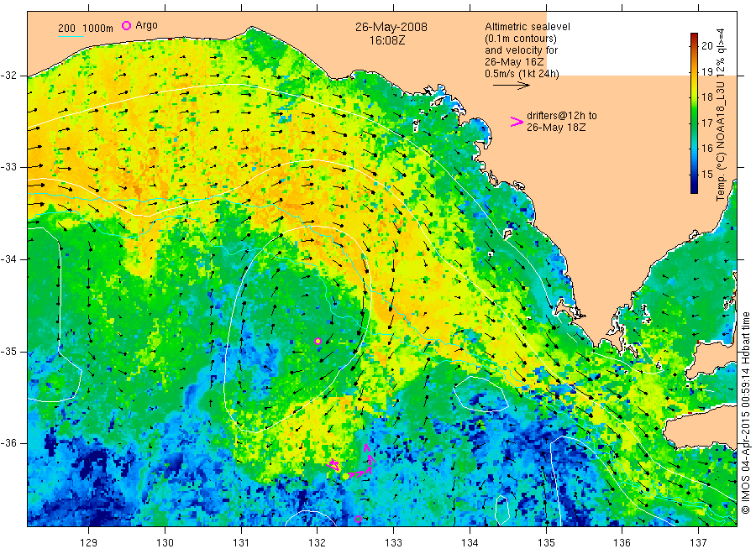Click the 132 longitude axis label
This screenshot has height=554, width=756.
pos(318,543)
